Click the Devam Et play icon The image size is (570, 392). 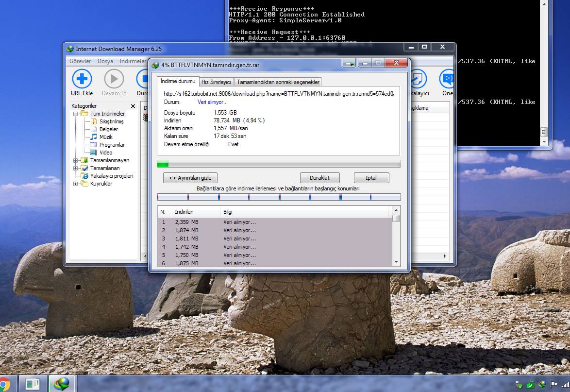pyautogui.click(x=114, y=78)
